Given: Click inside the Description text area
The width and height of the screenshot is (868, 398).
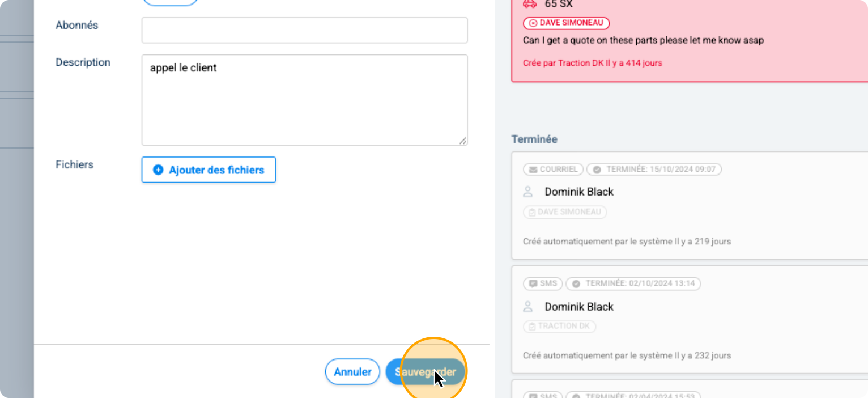Looking at the screenshot, I should [x=304, y=100].
